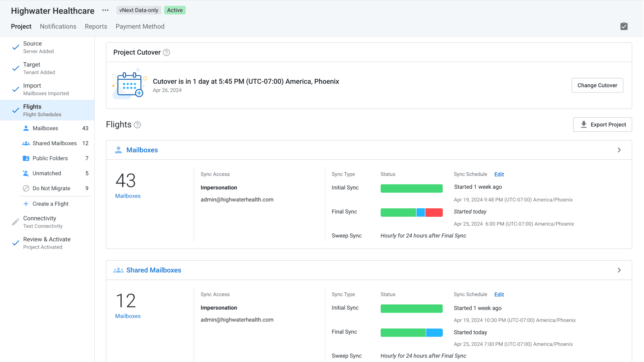Open the Notifications tab
This screenshot has width=644, height=362.
point(58,27)
